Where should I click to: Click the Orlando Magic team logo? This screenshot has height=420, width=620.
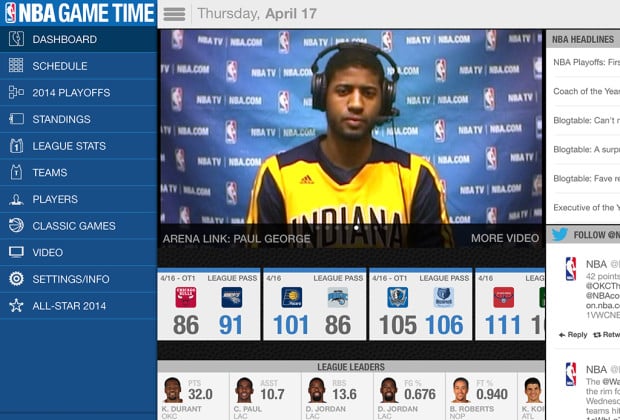(338, 297)
